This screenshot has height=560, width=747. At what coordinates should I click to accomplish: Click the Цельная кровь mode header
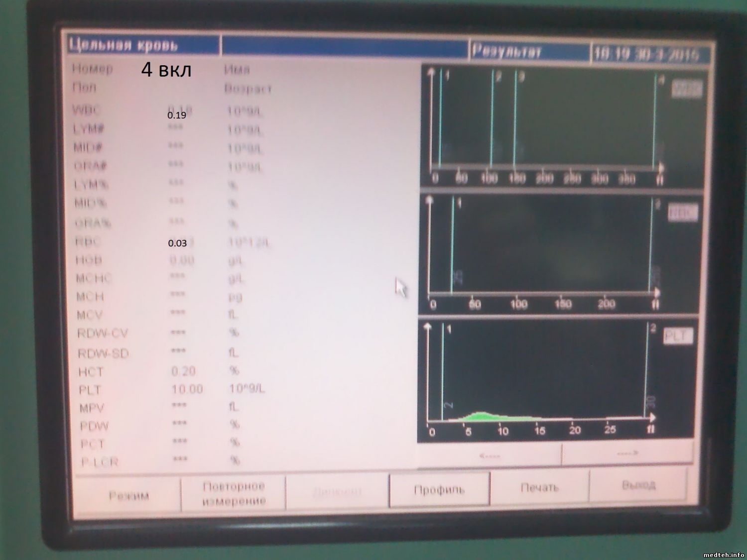tap(143, 45)
